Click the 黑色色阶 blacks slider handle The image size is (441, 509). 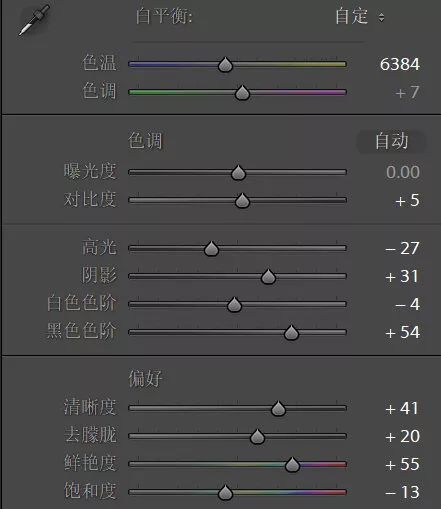(x=292, y=333)
